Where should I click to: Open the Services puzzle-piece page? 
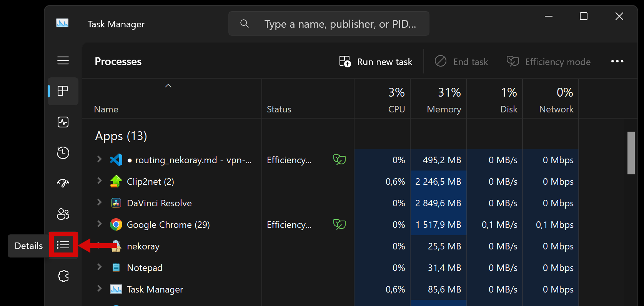click(63, 276)
